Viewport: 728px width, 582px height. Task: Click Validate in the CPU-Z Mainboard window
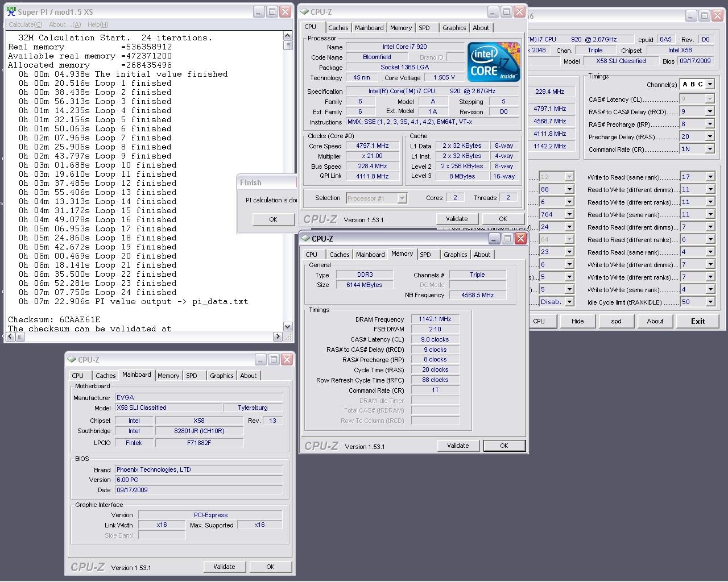coord(224,567)
